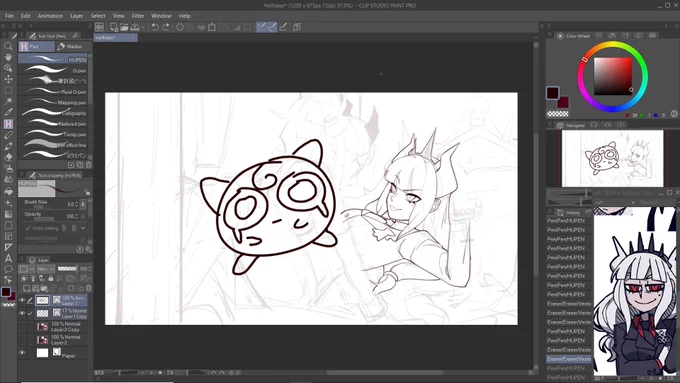This screenshot has width=680, height=383.
Task: Open the save options dropdown arrow
Action: coord(143,27)
